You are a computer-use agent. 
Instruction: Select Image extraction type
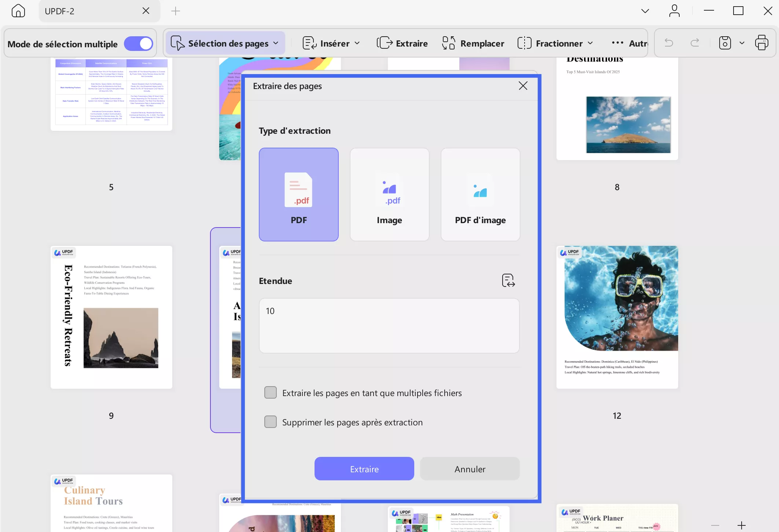click(x=389, y=195)
